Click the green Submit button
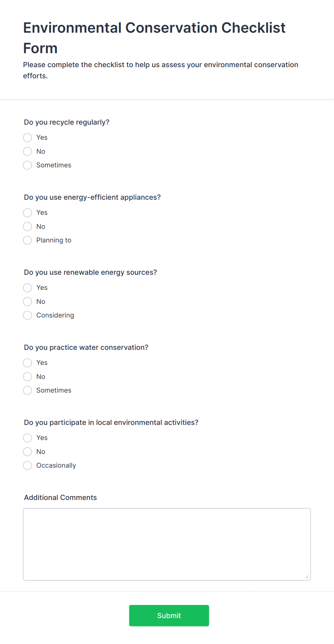 [x=169, y=616]
